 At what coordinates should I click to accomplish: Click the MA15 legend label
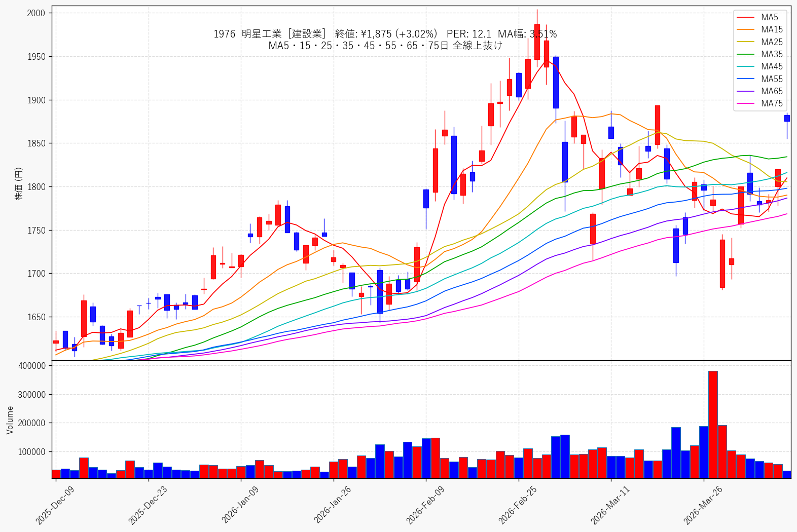click(x=772, y=29)
